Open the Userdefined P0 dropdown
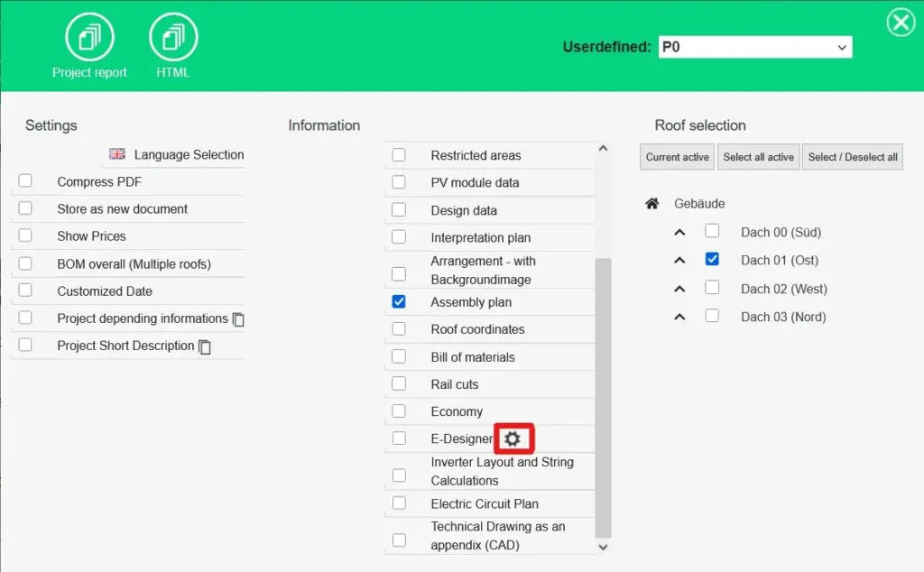Image resolution: width=924 pixels, height=572 pixels. (754, 47)
